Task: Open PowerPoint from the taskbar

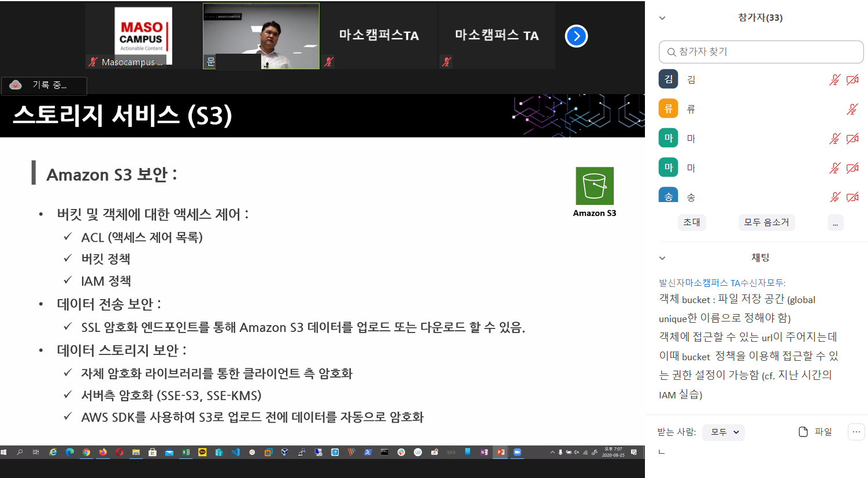Action: click(x=500, y=452)
